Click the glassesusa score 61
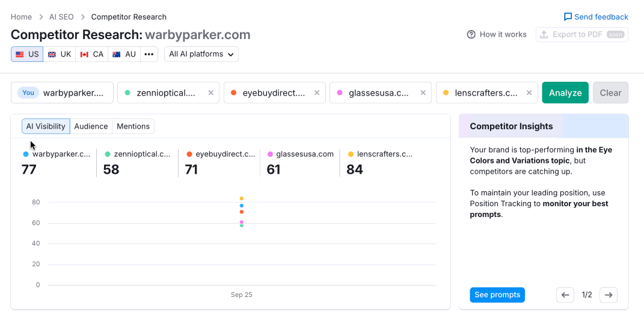The image size is (644, 318). tap(274, 170)
